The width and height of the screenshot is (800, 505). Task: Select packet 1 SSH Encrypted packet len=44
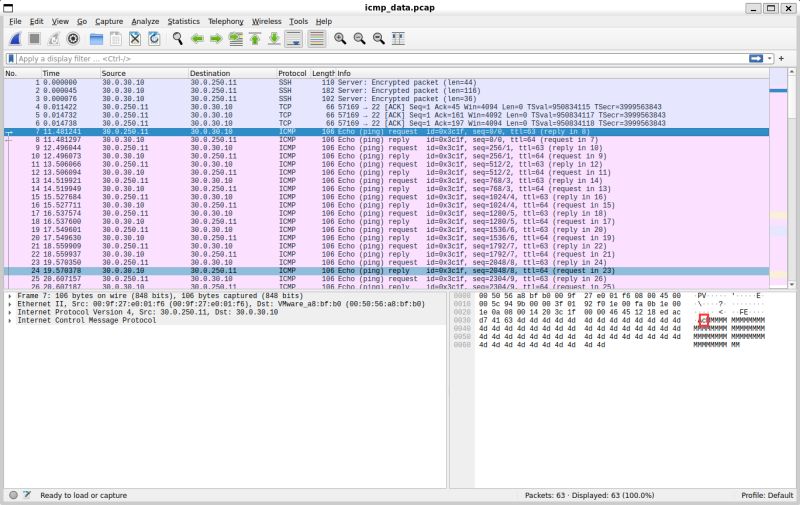pos(386,82)
